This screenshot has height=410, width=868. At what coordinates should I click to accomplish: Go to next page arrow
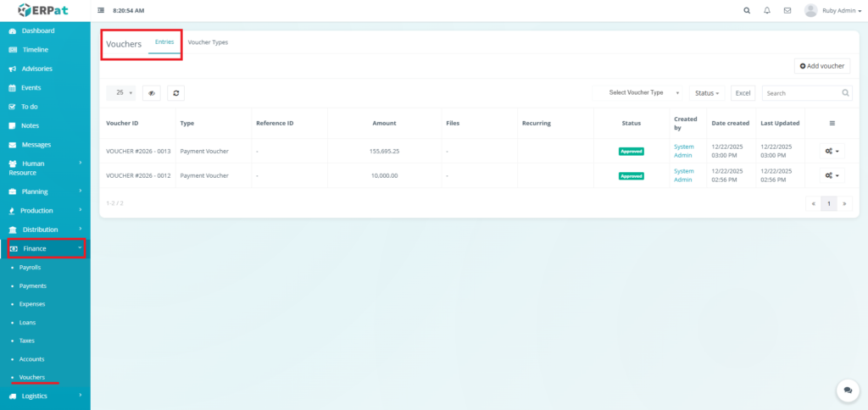[844, 203]
